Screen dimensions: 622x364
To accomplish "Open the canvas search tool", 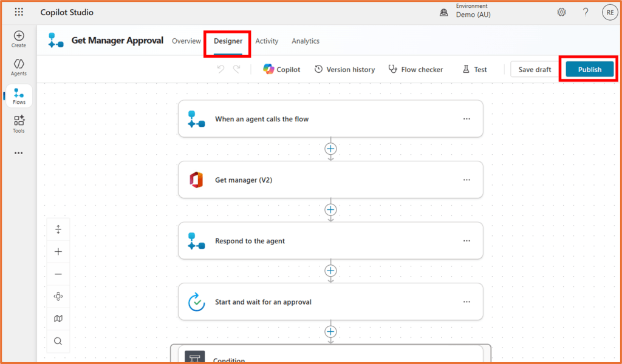I will [x=58, y=340].
